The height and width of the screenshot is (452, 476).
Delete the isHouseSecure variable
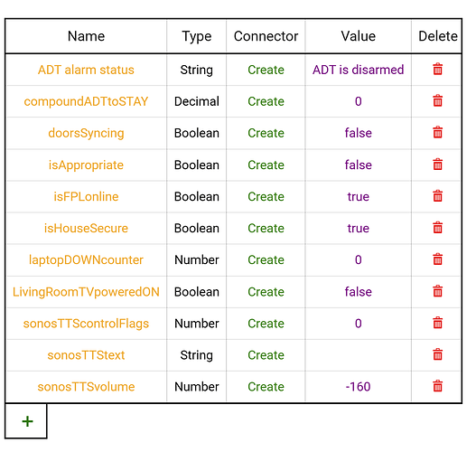pyautogui.click(x=437, y=228)
